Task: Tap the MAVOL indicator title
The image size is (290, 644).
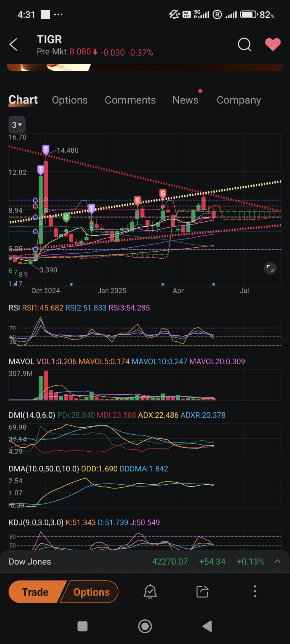Action: click(x=21, y=361)
